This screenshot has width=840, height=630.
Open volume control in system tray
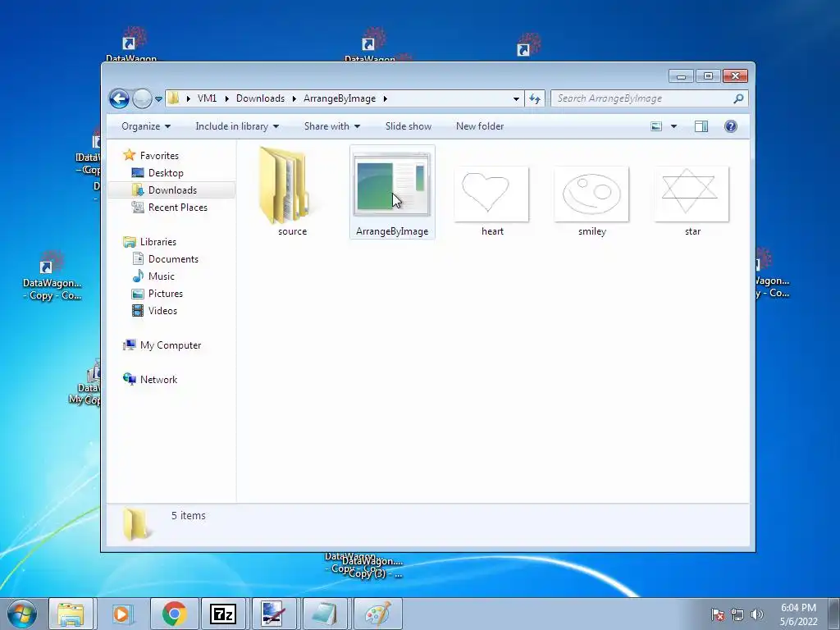click(x=756, y=614)
